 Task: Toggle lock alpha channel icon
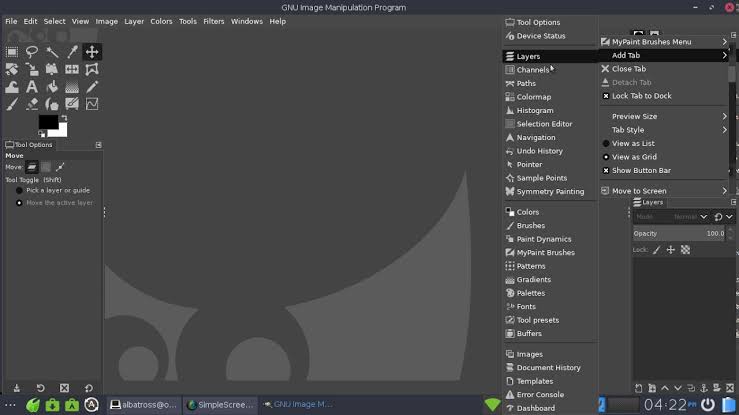coord(685,250)
